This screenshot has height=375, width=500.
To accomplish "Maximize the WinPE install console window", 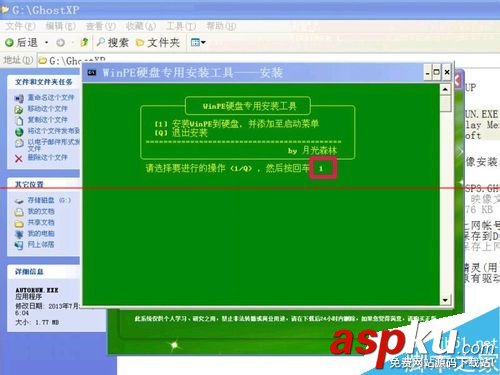I will (x=436, y=72).
